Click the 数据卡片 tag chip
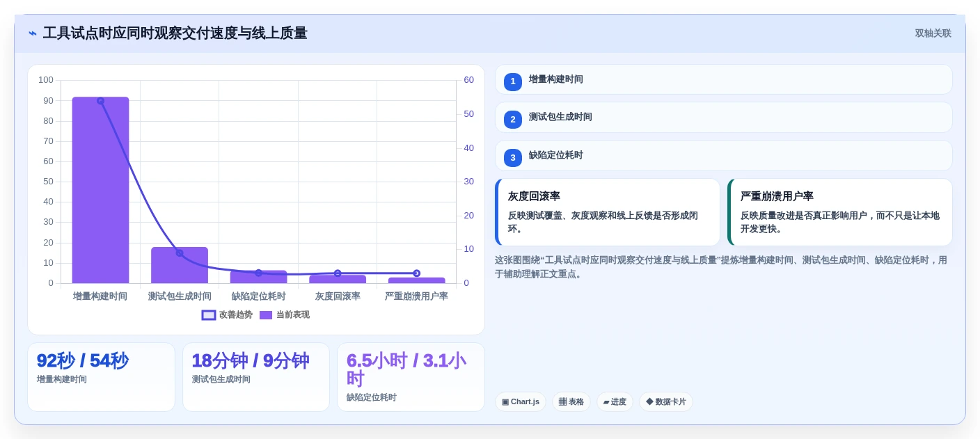This screenshot has width=980, height=439. (x=666, y=401)
